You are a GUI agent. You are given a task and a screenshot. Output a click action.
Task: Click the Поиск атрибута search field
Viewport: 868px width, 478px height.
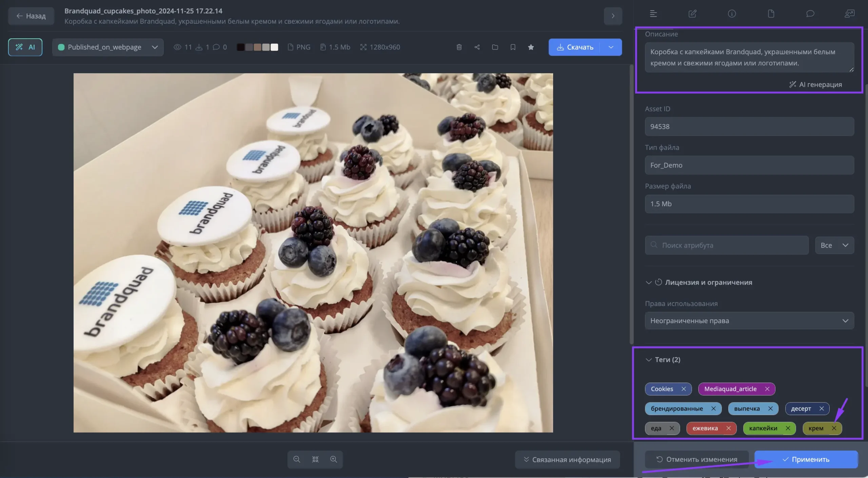point(727,245)
